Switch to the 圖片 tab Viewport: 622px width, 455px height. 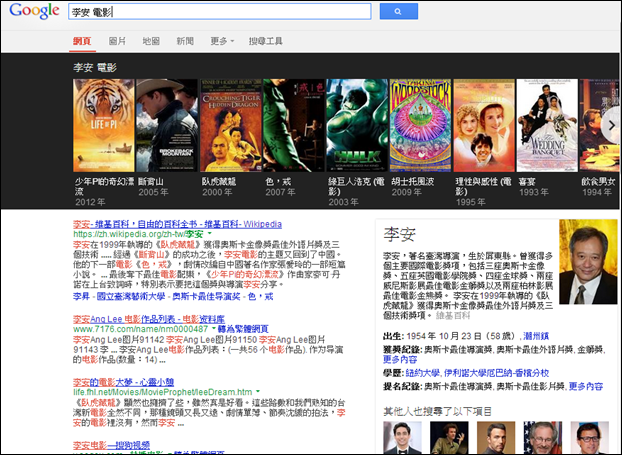pyautogui.click(x=117, y=41)
